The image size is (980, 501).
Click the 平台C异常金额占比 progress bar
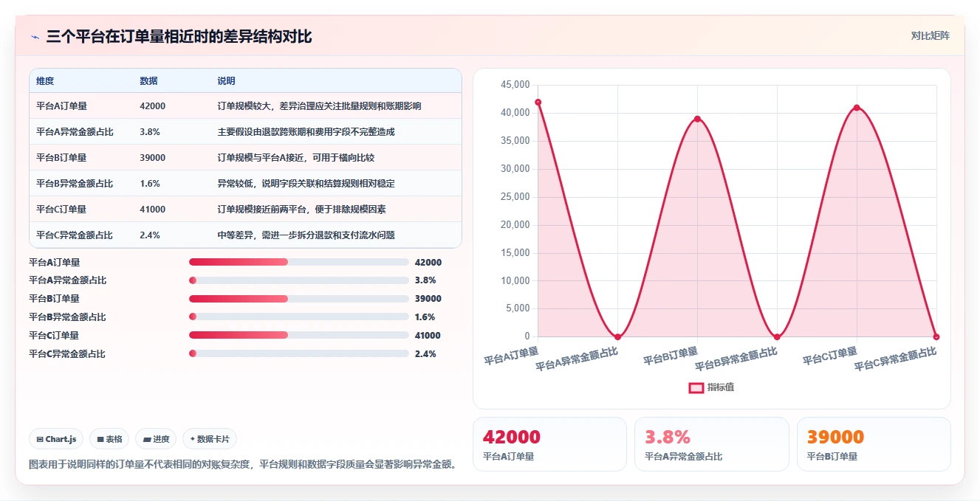[x=298, y=353]
